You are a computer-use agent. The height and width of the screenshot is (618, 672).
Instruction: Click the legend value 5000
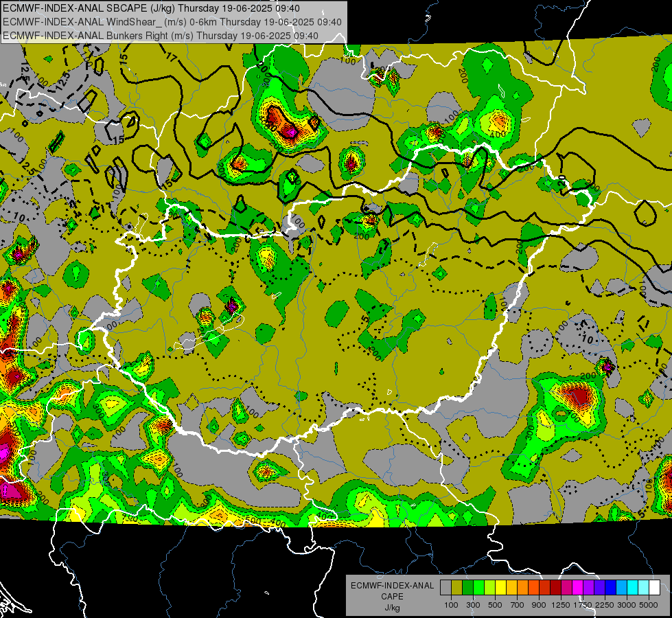point(649,605)
